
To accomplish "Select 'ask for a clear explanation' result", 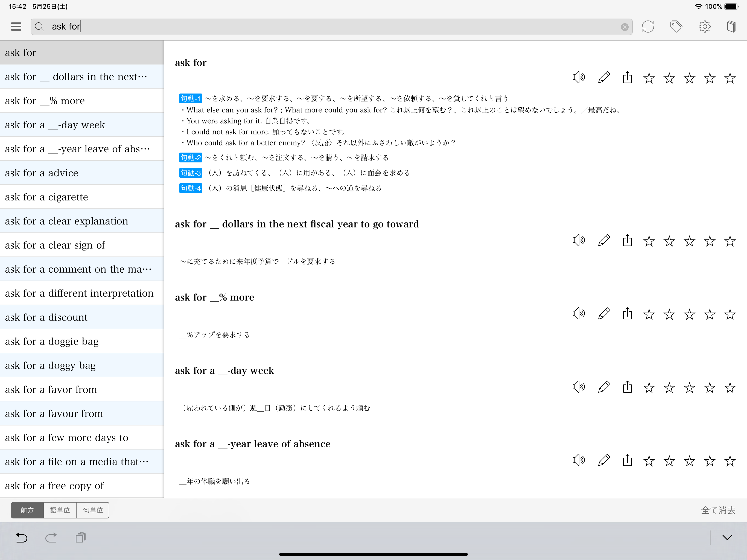I will pos(82,221).
